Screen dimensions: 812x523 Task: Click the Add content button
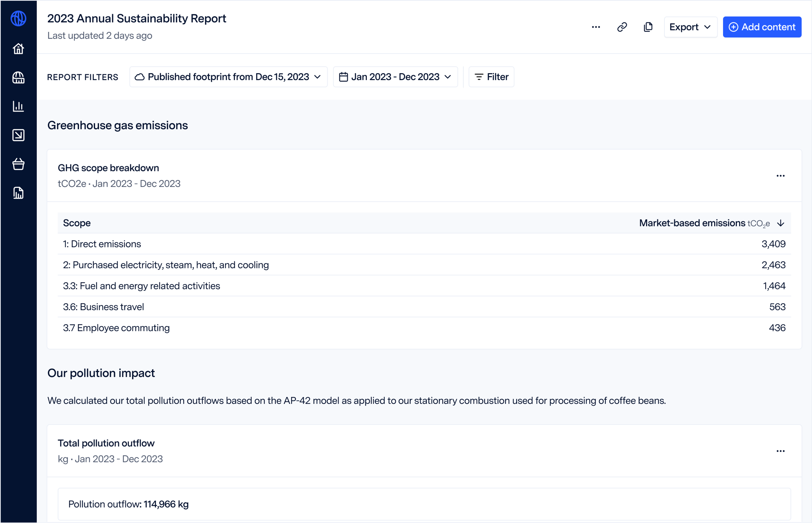[x=762, y=27]
